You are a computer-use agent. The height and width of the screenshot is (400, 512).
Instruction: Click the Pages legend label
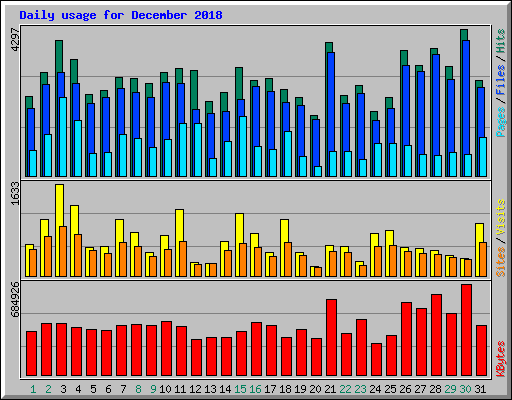coord(501,122)
